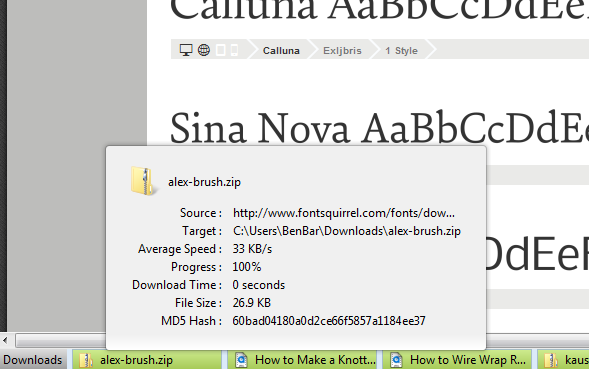Viewport: 589px width, 369px height.
Task: Click the Average Speed value 33 KB/s
Action: click(252, 249)
